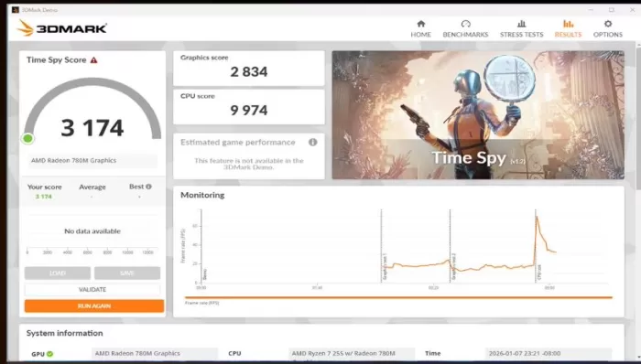Click the LOAD button
Image resolution: width=641 pixels, height=364 pixels.
click(57, 273)
